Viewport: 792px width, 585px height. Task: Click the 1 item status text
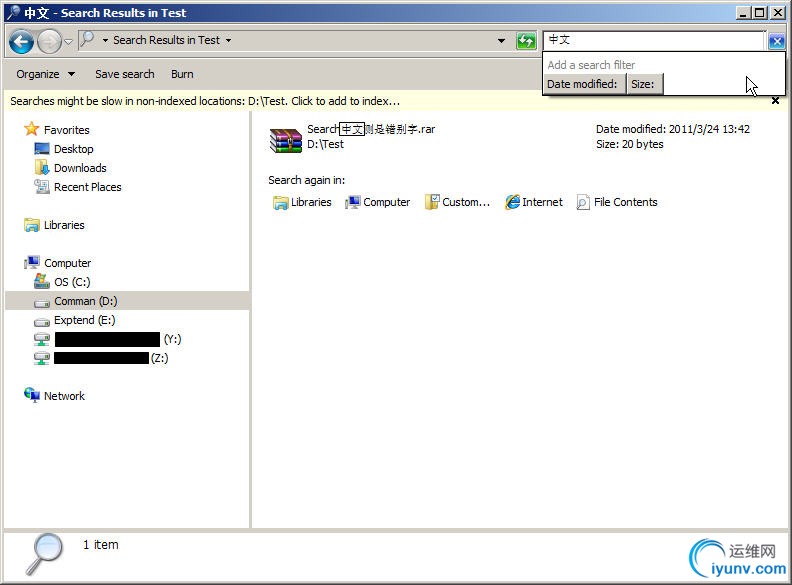101,545
